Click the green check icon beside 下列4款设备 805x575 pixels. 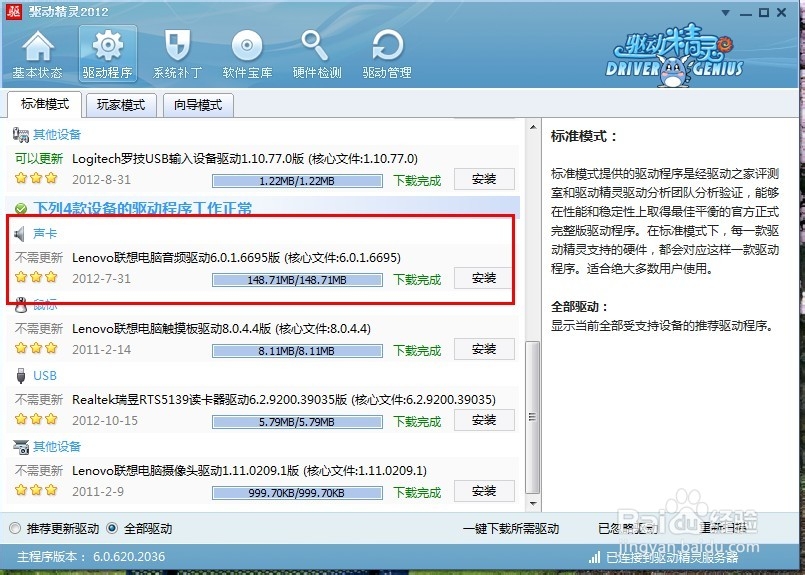(21, 209)
